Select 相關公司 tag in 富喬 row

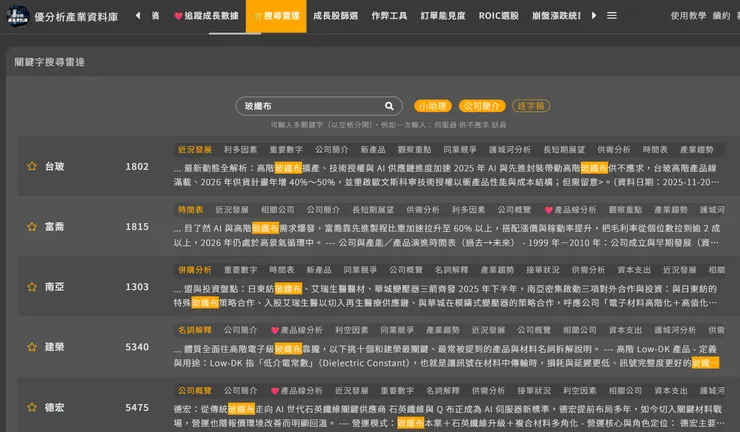278,210
